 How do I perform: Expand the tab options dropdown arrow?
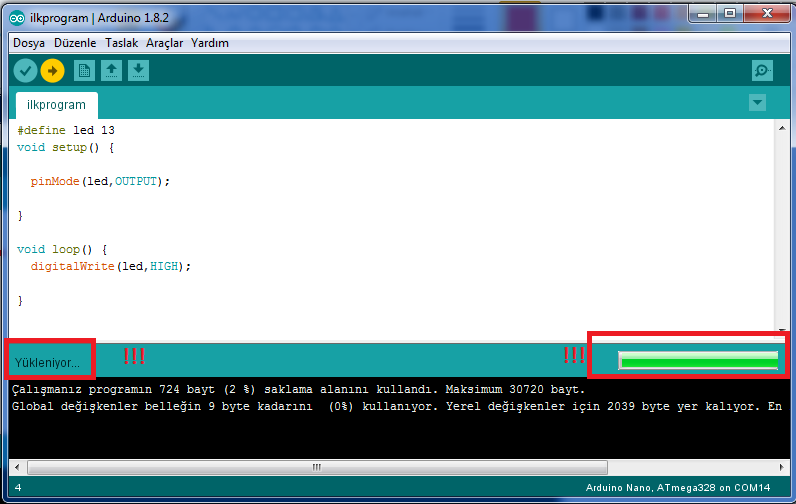pyautogui.click(x=757, y=103)
